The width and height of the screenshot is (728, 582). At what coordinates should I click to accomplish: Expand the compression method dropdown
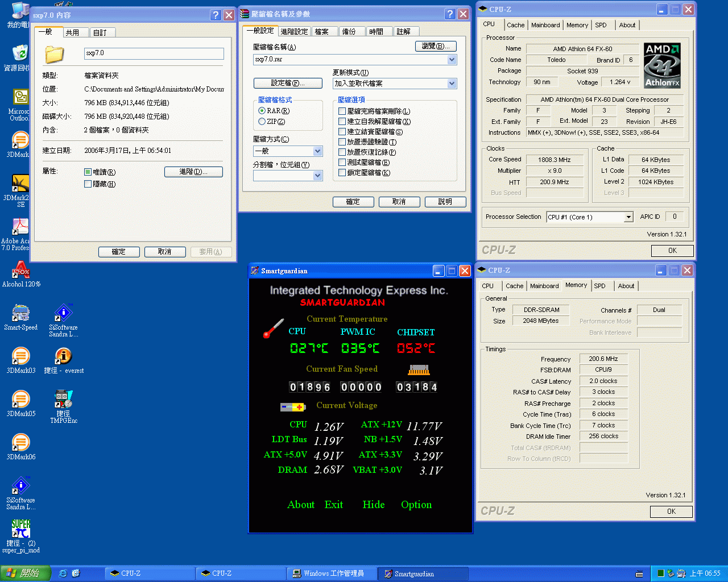[x=317, y=151]
